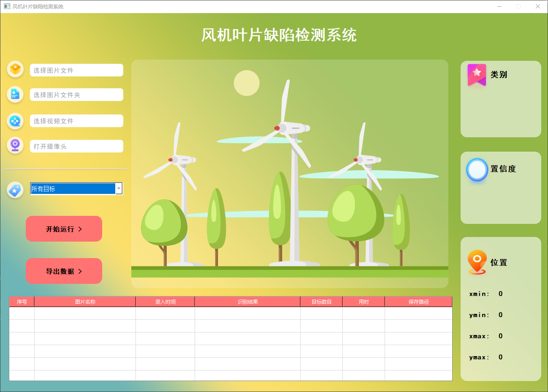Screen dimensions: 548x392
Task: Click the central wind turbine preview image
Action: pos(290,172)
